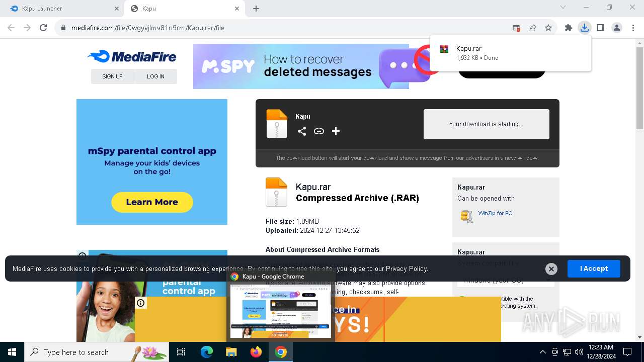The height and width of the screenshot is (362, 644).
Task: Click the taskbar search box
Action: click(x=97, y=352)
